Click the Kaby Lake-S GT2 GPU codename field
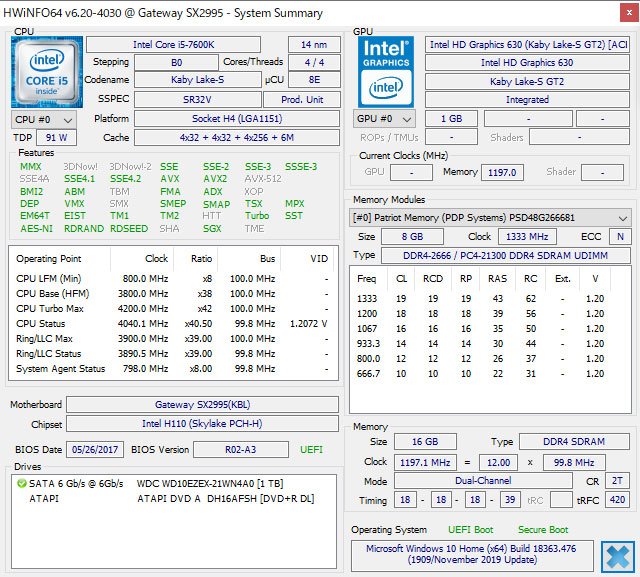Image resolution: width=640 pixels, height=577 pixels. 527,82
